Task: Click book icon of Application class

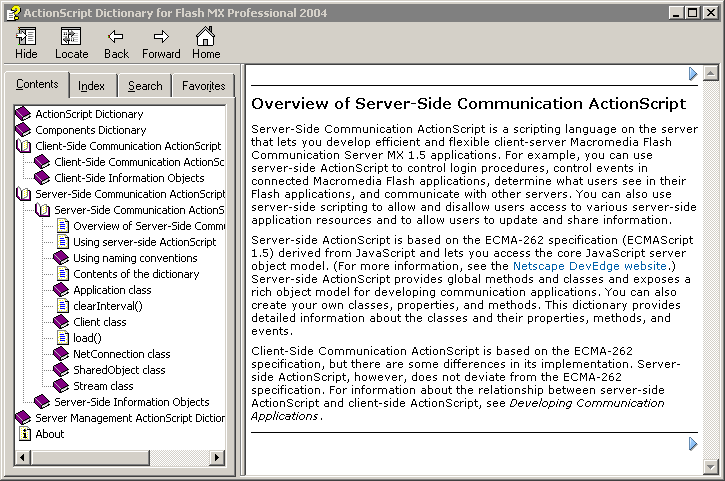Action: tap(61, 290)
